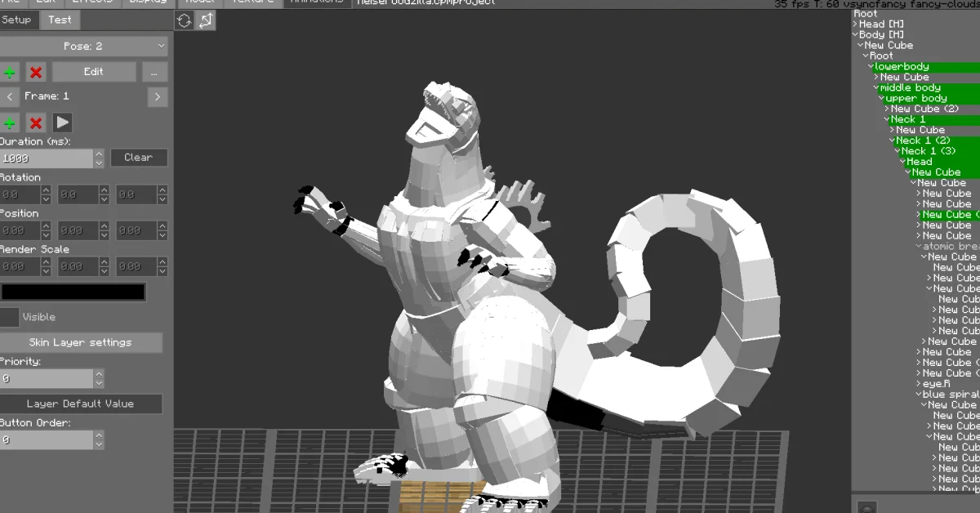Delete the pose with the red X beside Edit
The width and height of the screenshot is (980, 513).
pyautogui.click(x=36, y=72)
